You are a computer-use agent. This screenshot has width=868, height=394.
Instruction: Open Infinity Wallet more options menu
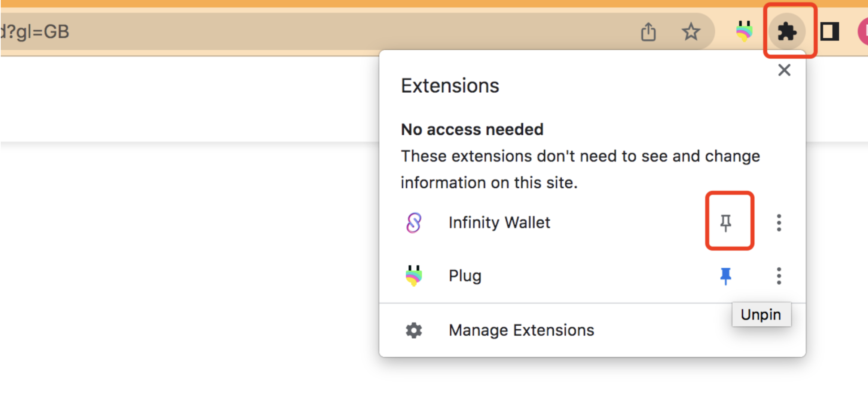tap(779, 223)
